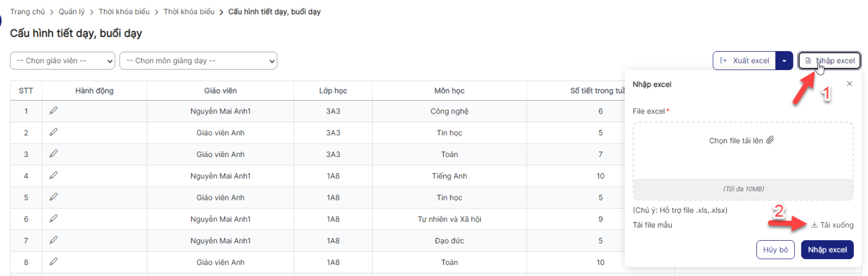
Task: Go to Trang chủ breadcrumb
Action: click(x=27, y=11)
